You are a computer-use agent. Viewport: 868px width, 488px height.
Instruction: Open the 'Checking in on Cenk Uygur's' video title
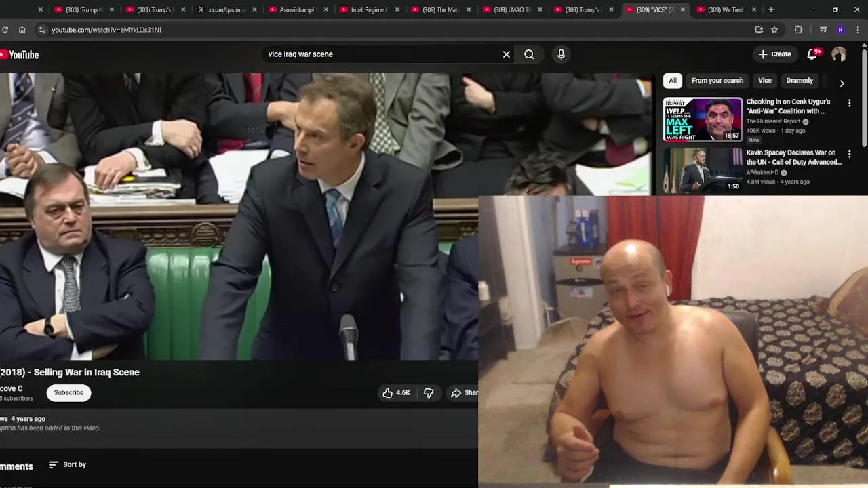(788, 106)
